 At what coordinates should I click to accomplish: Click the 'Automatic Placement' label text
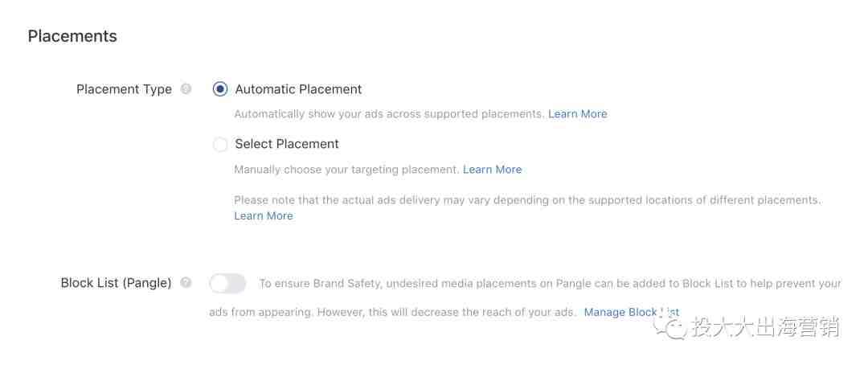pos(298,89)
